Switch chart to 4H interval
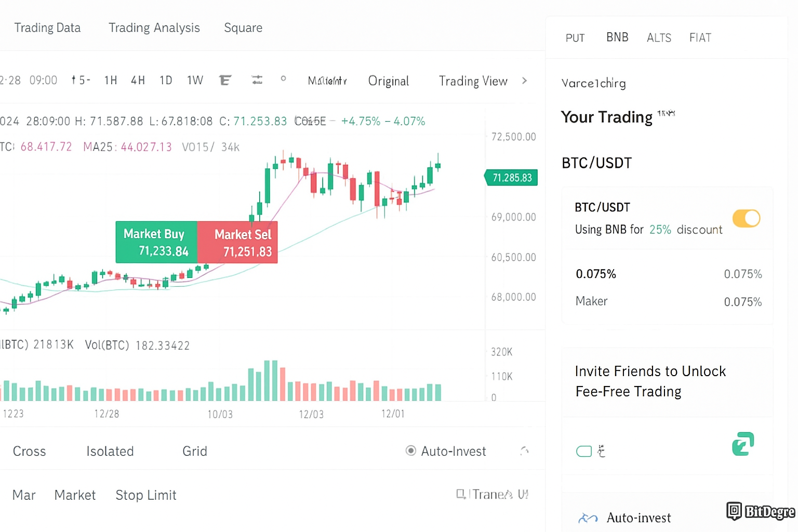798x532 pixels. point(138,80)
